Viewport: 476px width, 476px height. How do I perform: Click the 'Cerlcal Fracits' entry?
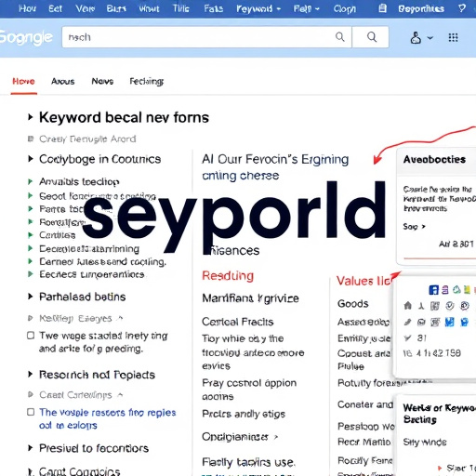238,322
